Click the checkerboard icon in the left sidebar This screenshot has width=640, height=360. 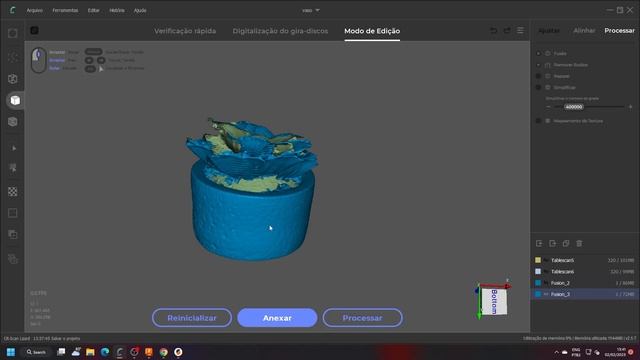coord(13,191)
